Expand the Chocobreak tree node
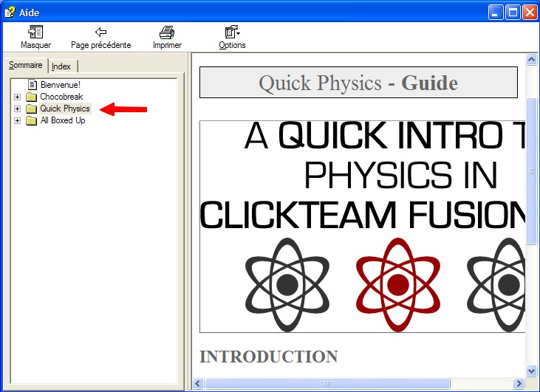 point(17,97)
